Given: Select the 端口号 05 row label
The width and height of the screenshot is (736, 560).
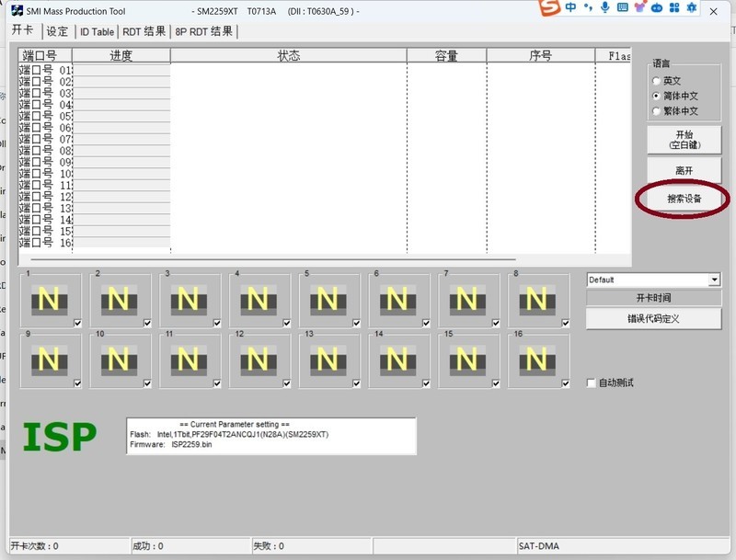Looking at the screenshot, I should (45, 116).
